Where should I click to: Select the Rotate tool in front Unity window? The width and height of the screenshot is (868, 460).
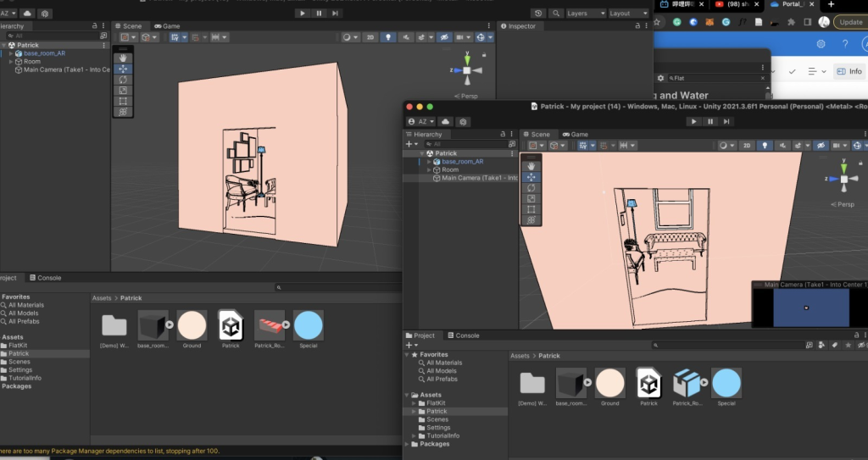(531, 188)
